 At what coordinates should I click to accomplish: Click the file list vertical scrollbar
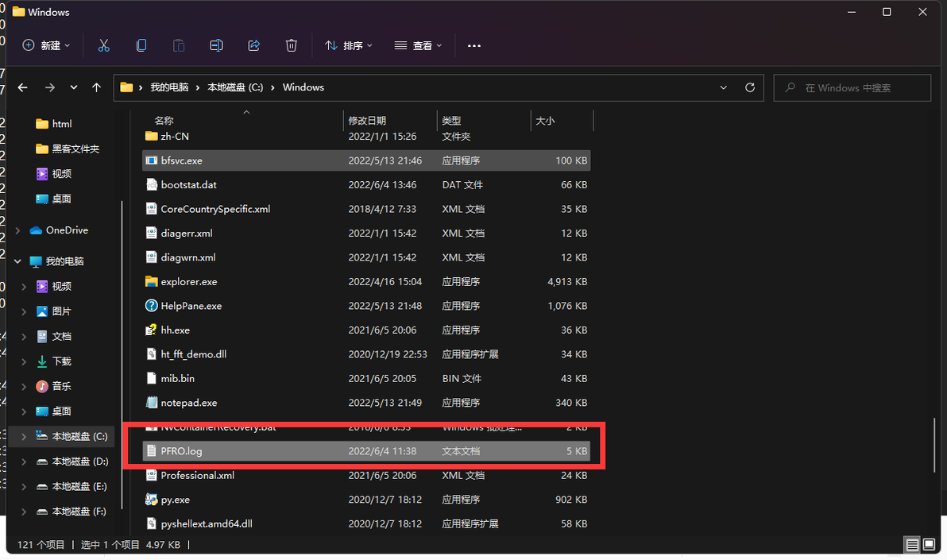coord(936,446)
